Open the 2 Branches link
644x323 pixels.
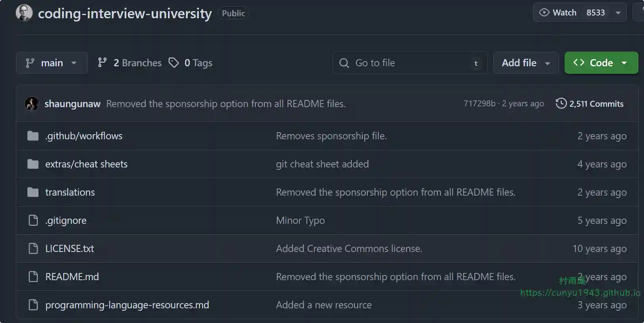(130, 63)
